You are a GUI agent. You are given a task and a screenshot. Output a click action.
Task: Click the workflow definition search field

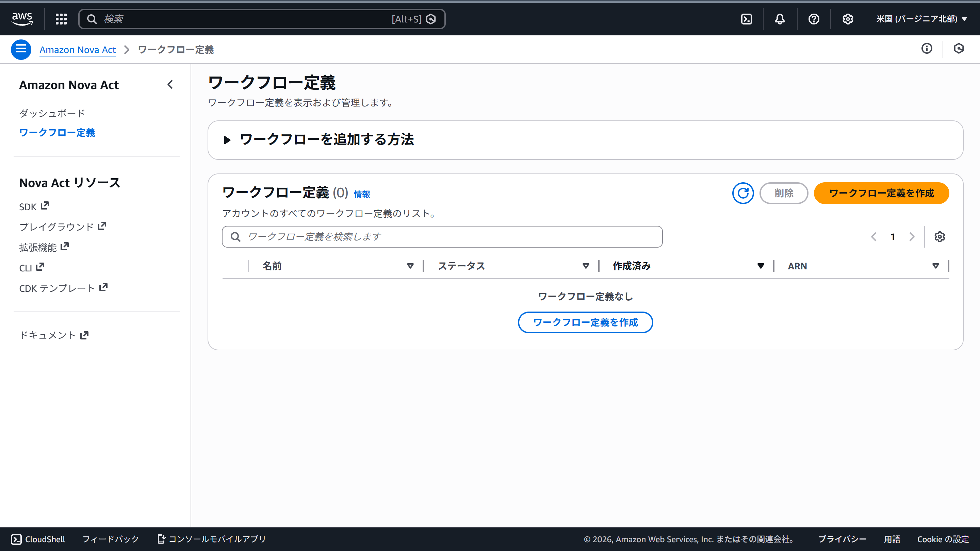coord(442,237)
